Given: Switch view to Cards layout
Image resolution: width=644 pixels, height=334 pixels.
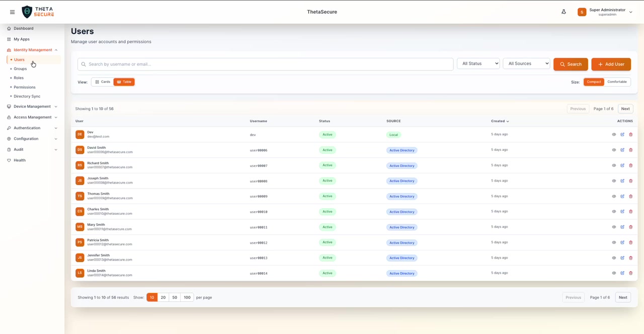Looking at the screenshot, I should (x=102, y=81).
